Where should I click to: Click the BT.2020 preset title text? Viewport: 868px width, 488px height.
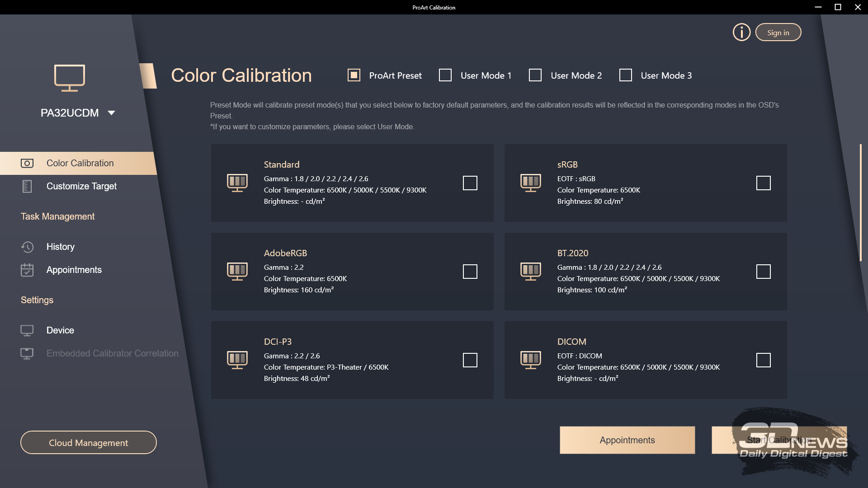click(x=573, y=253)
